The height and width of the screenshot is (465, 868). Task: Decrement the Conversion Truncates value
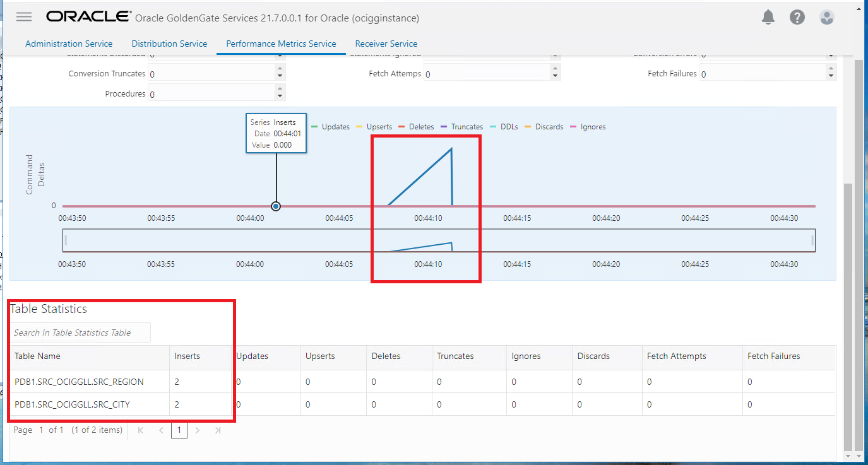click(280, 77)
